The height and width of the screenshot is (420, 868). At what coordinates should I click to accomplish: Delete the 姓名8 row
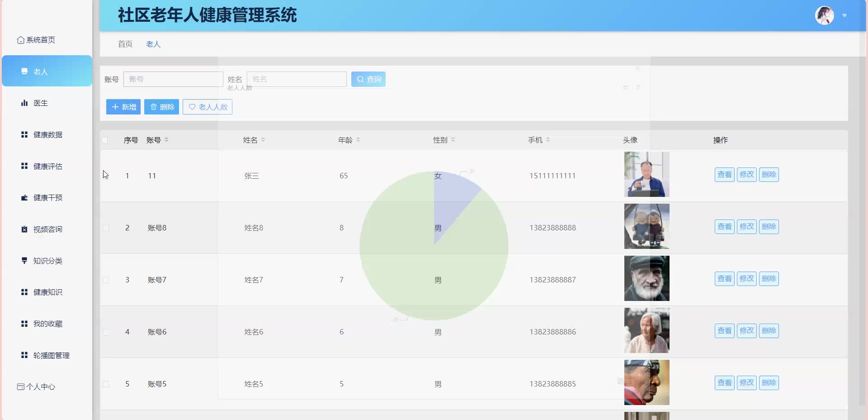(769, 227)
